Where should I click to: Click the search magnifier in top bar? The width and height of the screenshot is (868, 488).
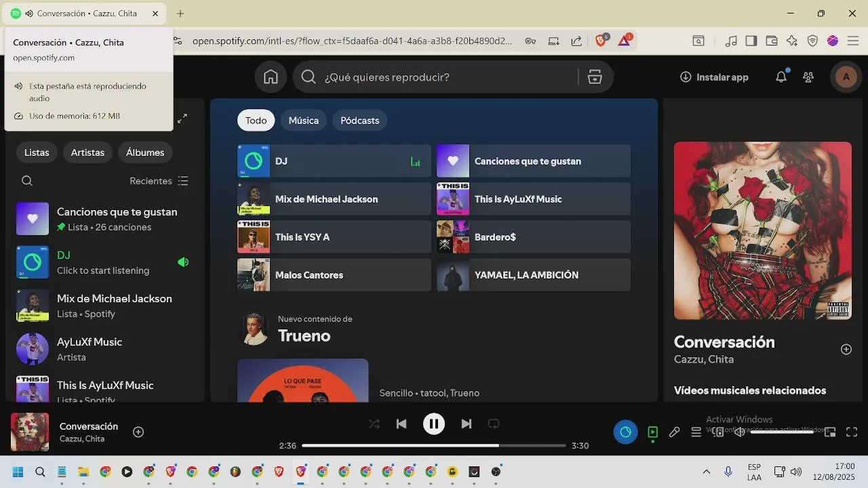click(x=309, y=77)
